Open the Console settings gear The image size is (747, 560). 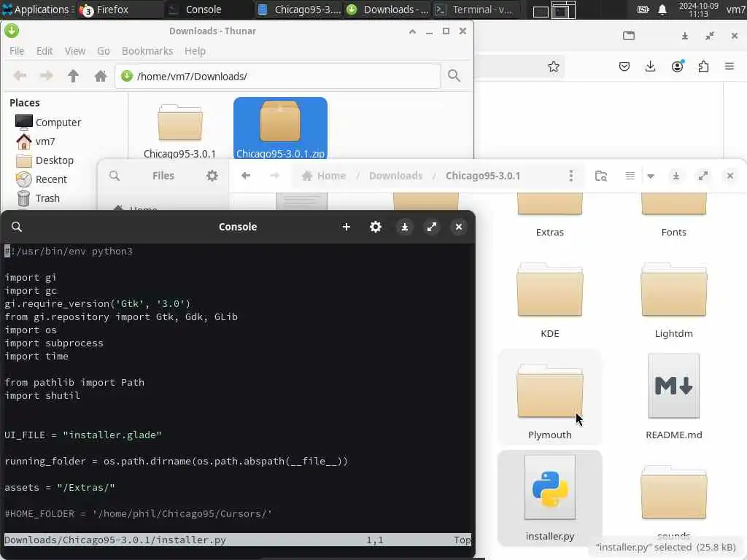(376, 227)
